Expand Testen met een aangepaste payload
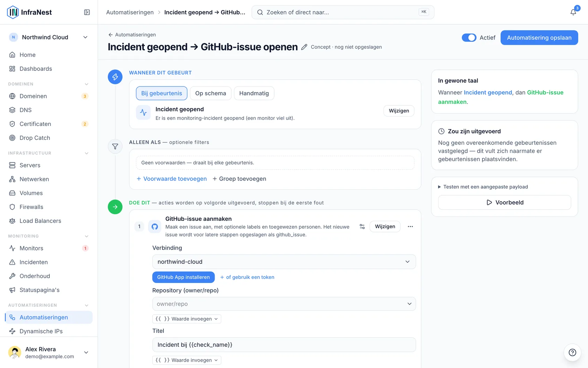This screenshot has height=368, width=588. click(x=483, y=187)
